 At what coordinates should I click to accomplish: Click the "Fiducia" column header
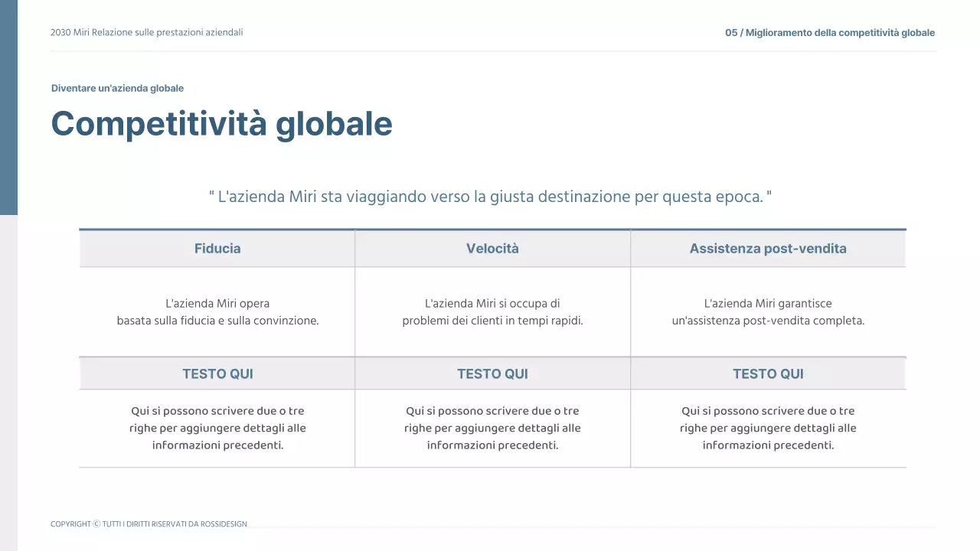coord(217,248)
